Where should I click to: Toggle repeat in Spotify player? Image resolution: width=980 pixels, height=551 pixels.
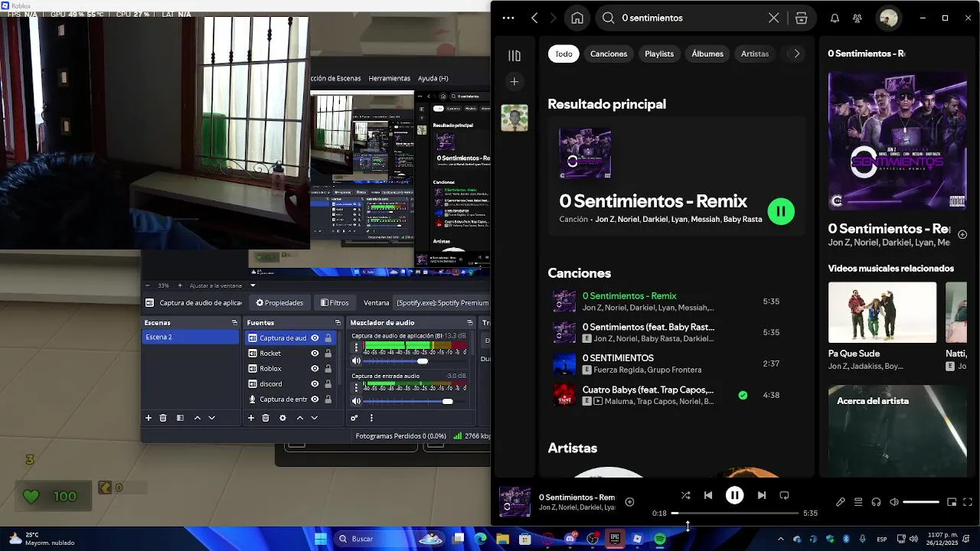pos(784,495)
